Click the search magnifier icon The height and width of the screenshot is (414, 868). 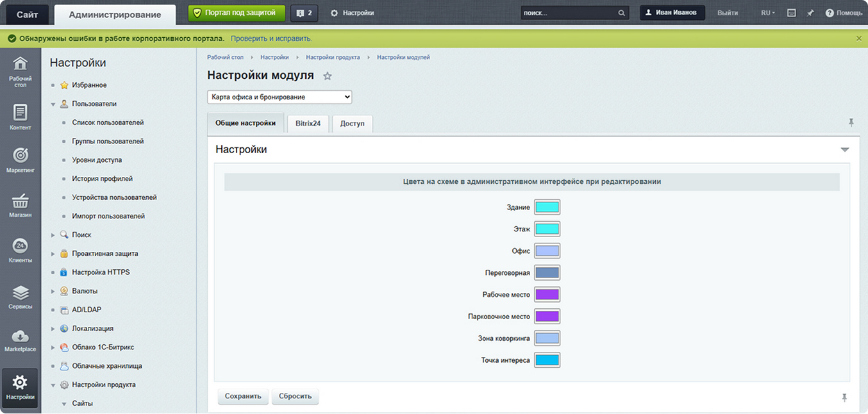(x=621, y=13)
